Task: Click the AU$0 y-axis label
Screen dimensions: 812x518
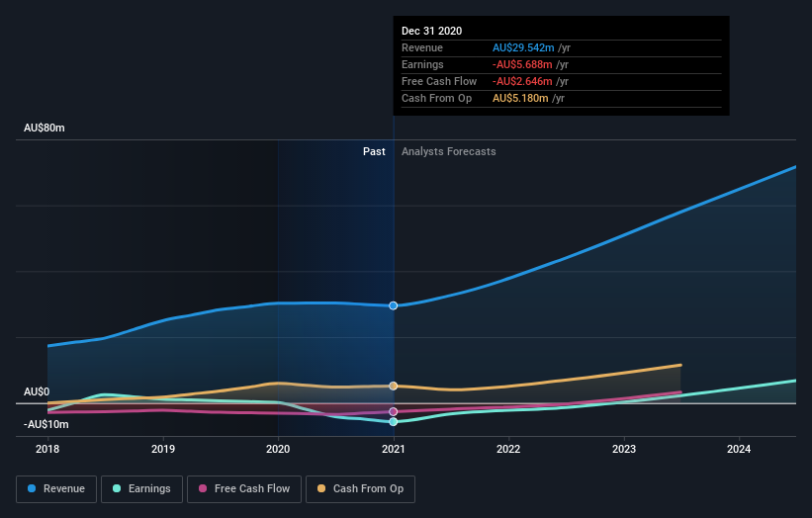Action: pyautogui.click(x=37, y=391)
